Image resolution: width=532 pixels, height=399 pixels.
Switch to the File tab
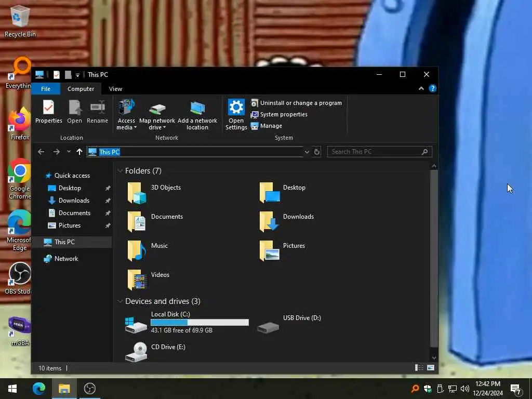(46, 89)
